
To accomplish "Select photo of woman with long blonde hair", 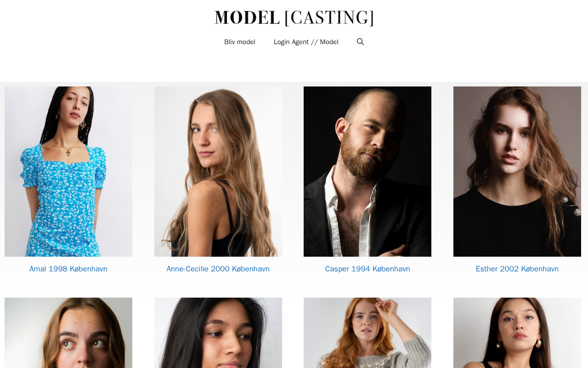I will [218, 172].
